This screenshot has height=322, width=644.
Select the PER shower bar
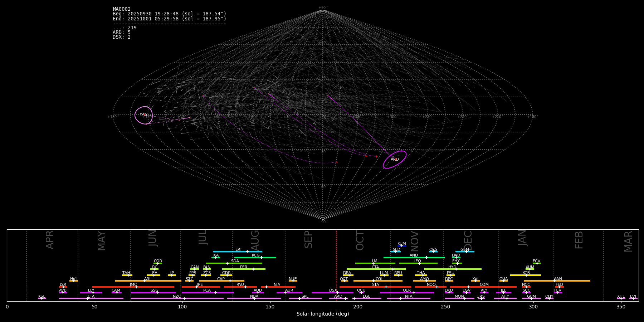coord(244,269)
